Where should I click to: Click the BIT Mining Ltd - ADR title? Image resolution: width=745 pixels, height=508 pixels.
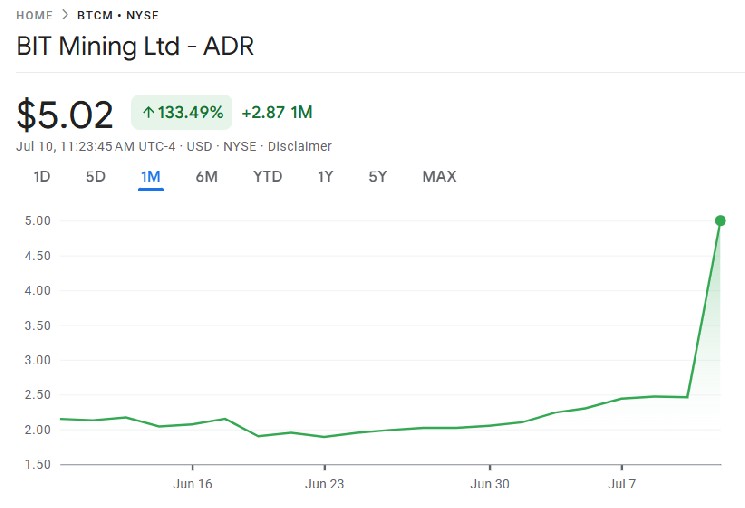(x=136, y=48)
